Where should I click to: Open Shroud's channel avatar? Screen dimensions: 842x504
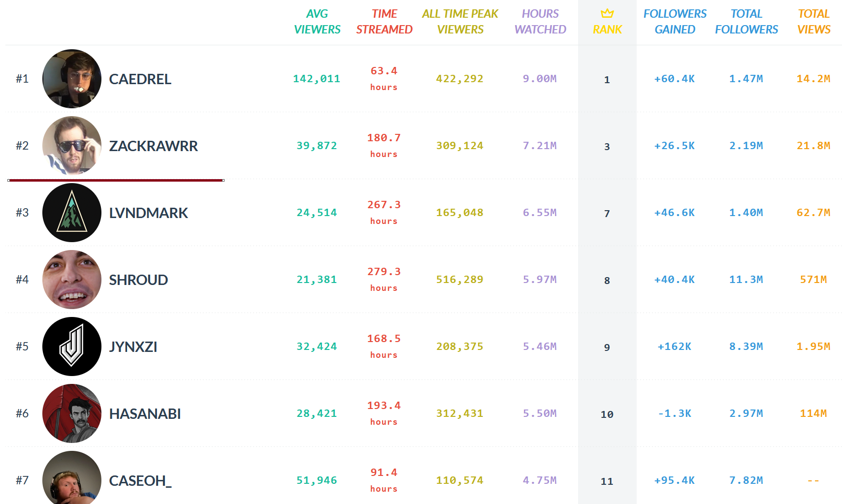[72, 280]
